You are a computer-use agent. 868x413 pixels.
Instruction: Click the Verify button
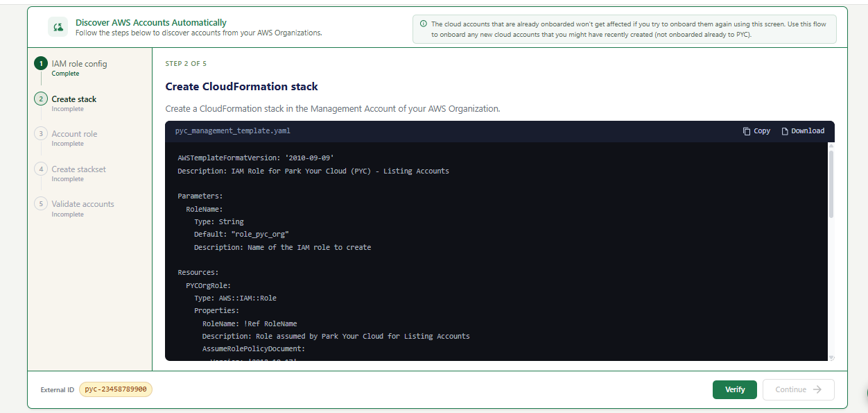coord(735,389)
